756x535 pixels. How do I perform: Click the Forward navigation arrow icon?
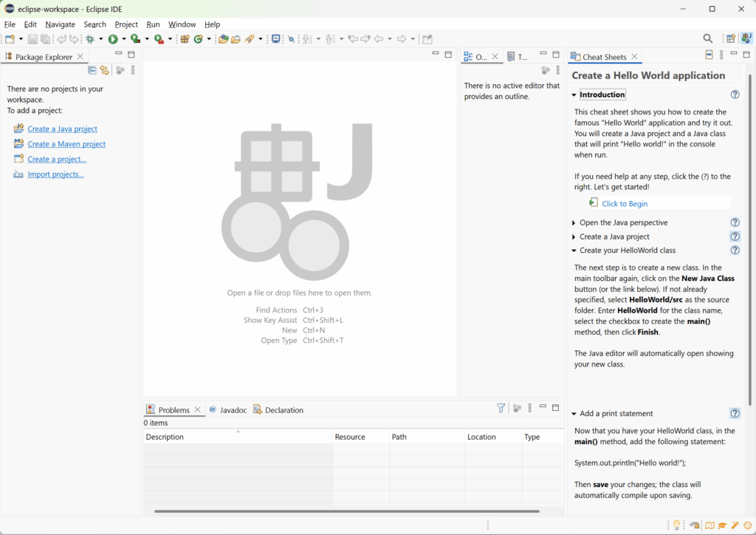[401, 39]
